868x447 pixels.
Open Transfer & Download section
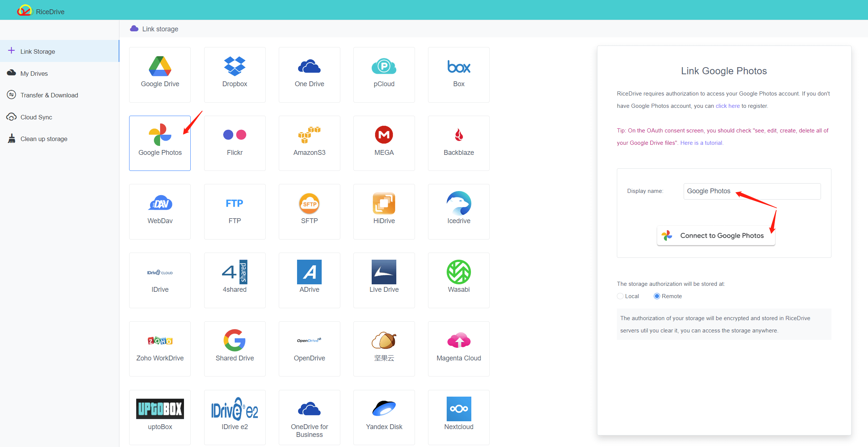49,95
